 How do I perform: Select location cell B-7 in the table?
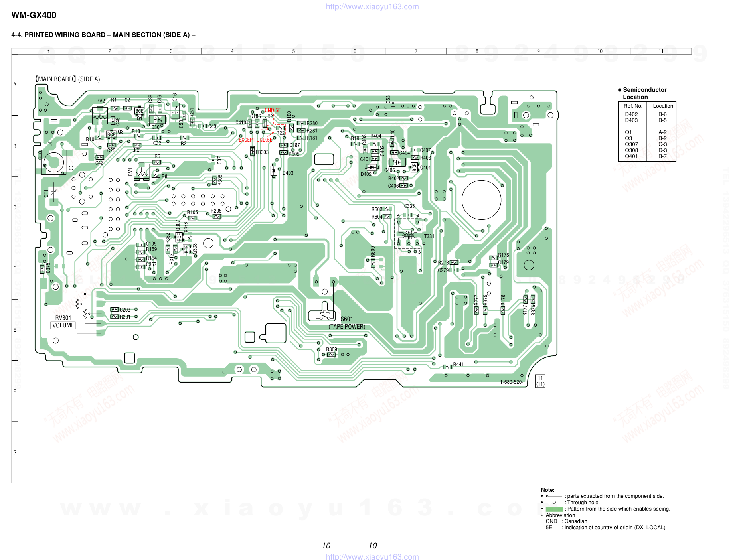coord(662,156)
